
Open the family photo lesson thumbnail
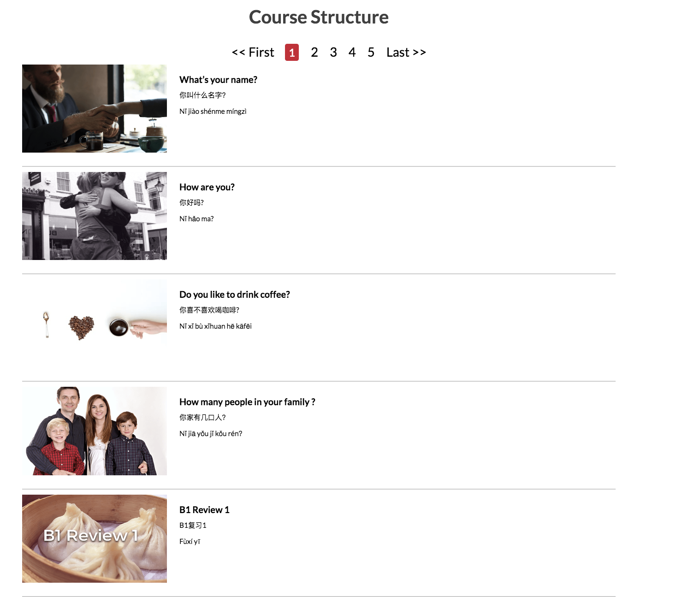coord(95,431)
